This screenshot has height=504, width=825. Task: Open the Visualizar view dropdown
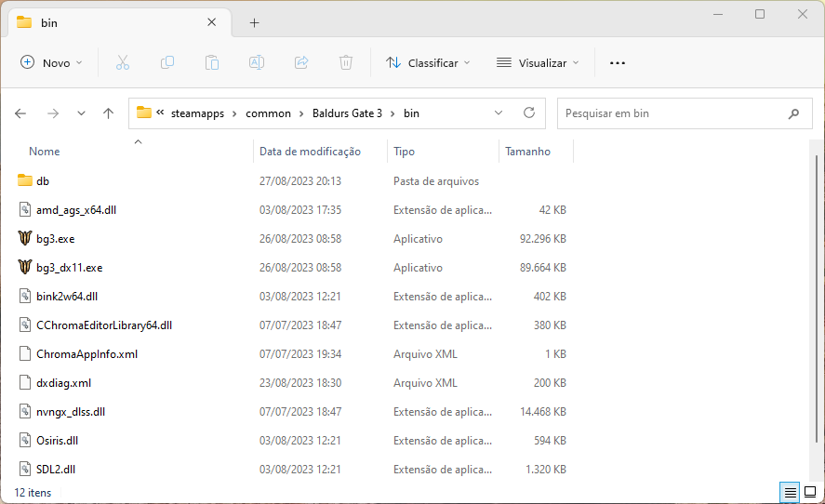538,62
